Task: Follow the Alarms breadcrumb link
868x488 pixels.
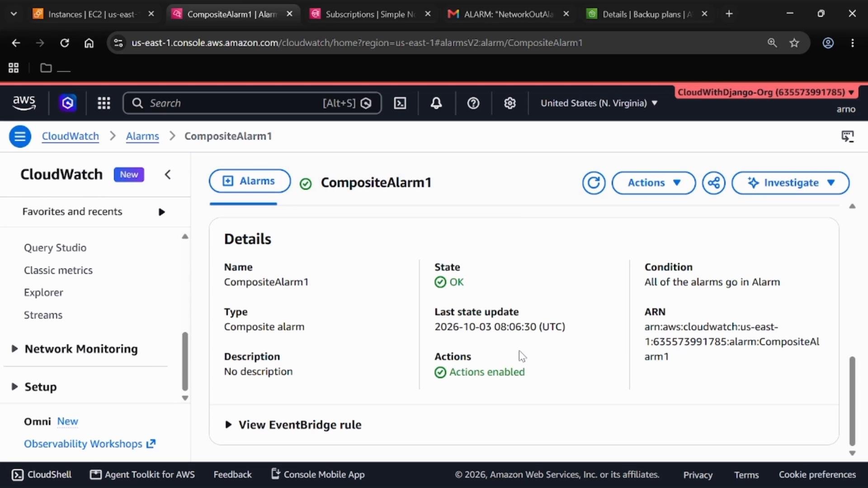Action: (142, 136)
